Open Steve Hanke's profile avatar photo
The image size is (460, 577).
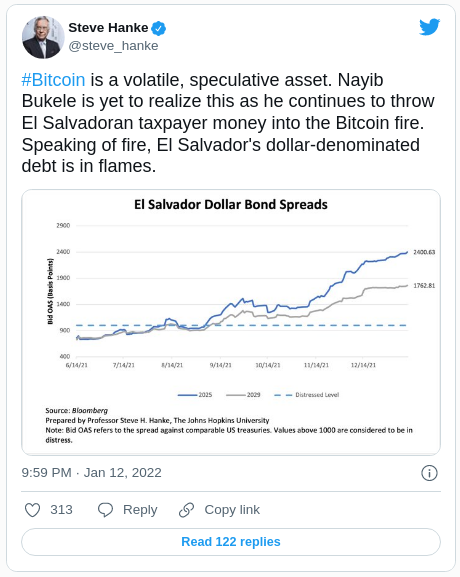pos(43,37)
